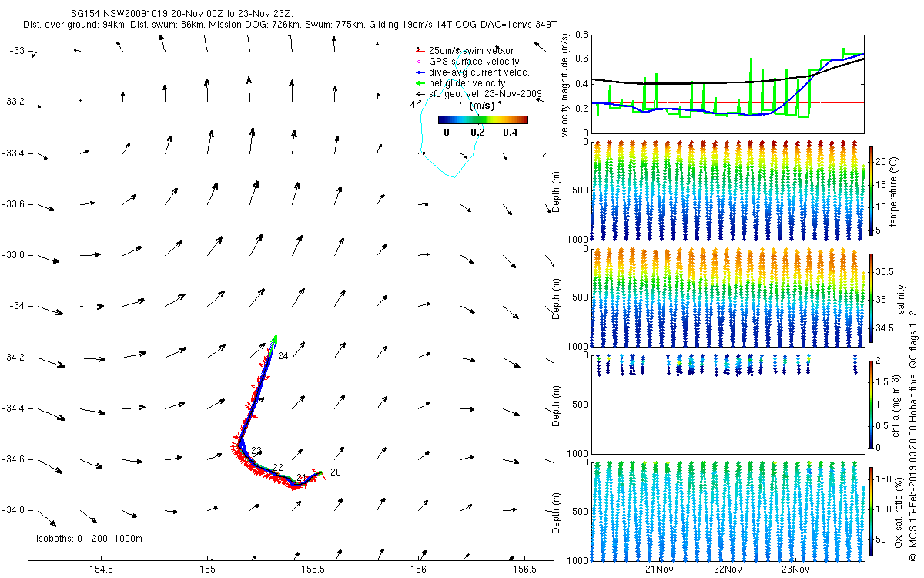The height and width of the screenshot is (578, 924).
Task: Click the 21Nov time axis label
Action: [x=660, y=570]
